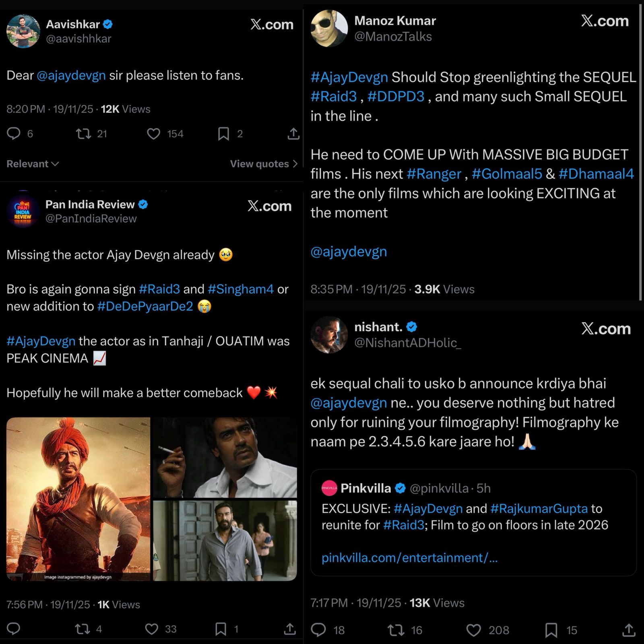The width and height of the screenshot is (644, 644).
Task: Repost Aavishkar's tweet with 21 reposts
Action: coord(84,134)
